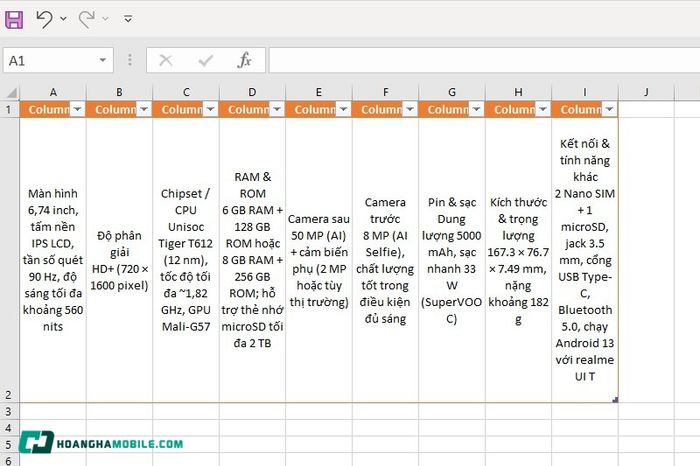Open filter dropdown on column H header
This screenshot has height=466, width=700.
pos(543,109)
